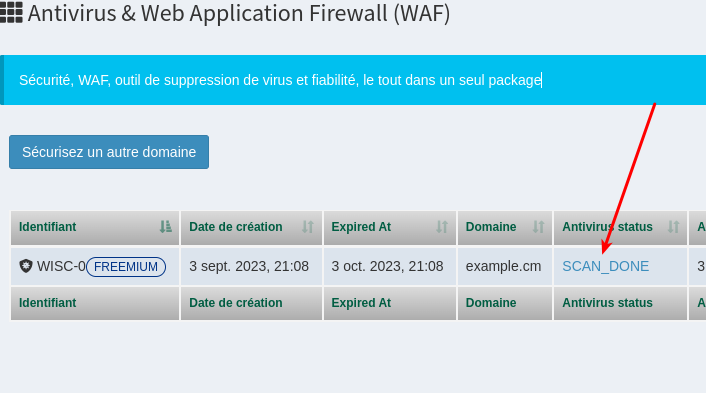706x393 pixels.
Task: Click the 3 oct. 2023 expiry date
Action: tap(387, 266)
